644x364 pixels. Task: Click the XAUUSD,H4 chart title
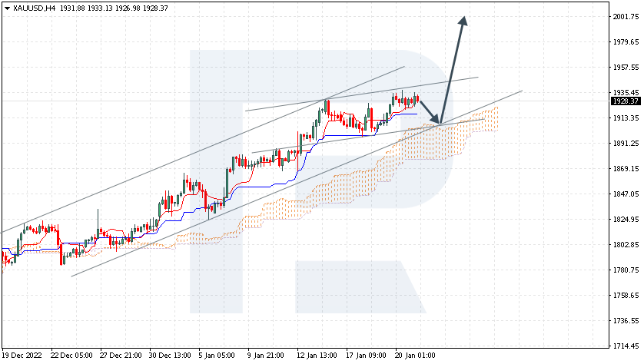click(34, 8)
